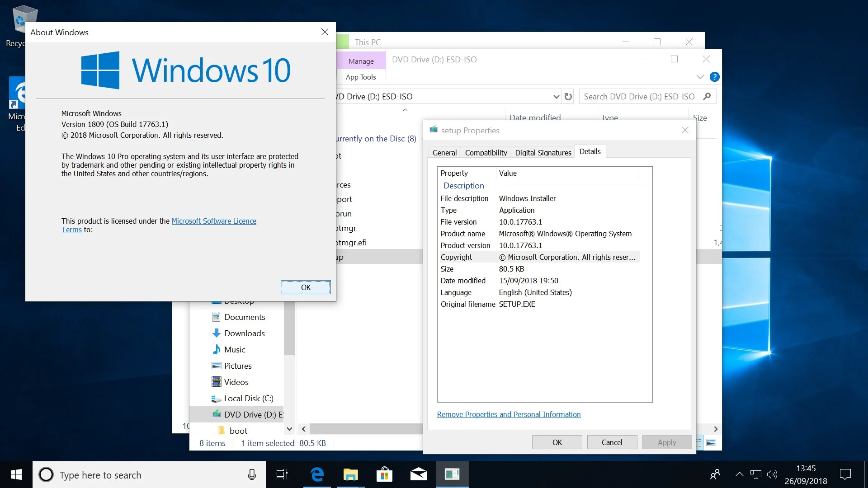Collapse the file list sort arrow
868x488 pixels.
pyautogui.click(x=406, y=110)
